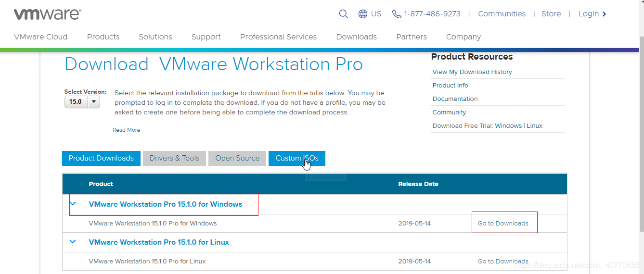Click VMware Workstation Pro 15.1.0 for Windows heading
Screen dimensions: 644x274
click(166, 204)
